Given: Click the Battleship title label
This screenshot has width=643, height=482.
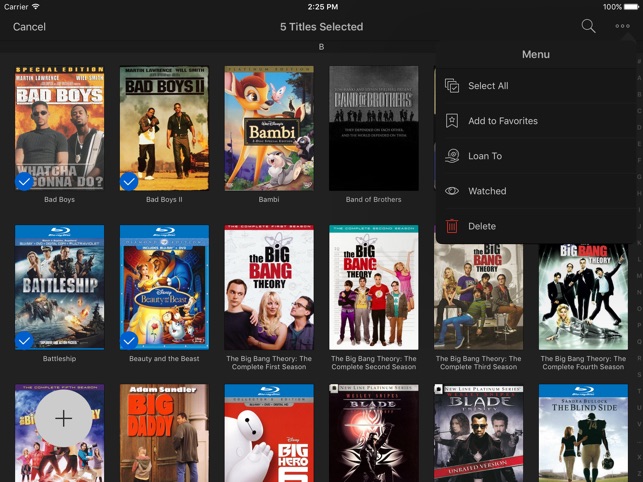Looking at the screenshot, I should pyautogui.click(x=59, y=359).
